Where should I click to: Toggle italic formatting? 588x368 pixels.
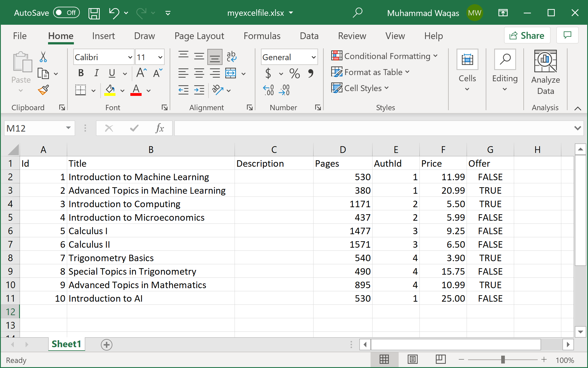(96, 73)
